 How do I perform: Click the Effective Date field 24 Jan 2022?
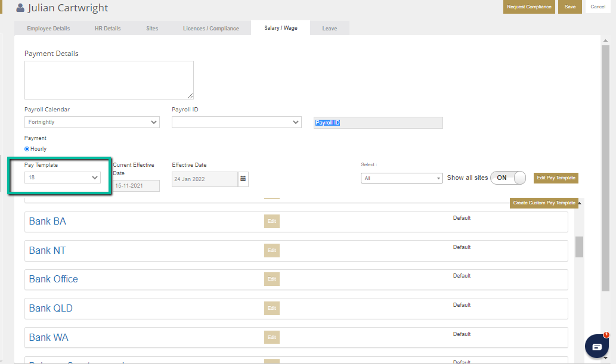(x=205, y=179)
